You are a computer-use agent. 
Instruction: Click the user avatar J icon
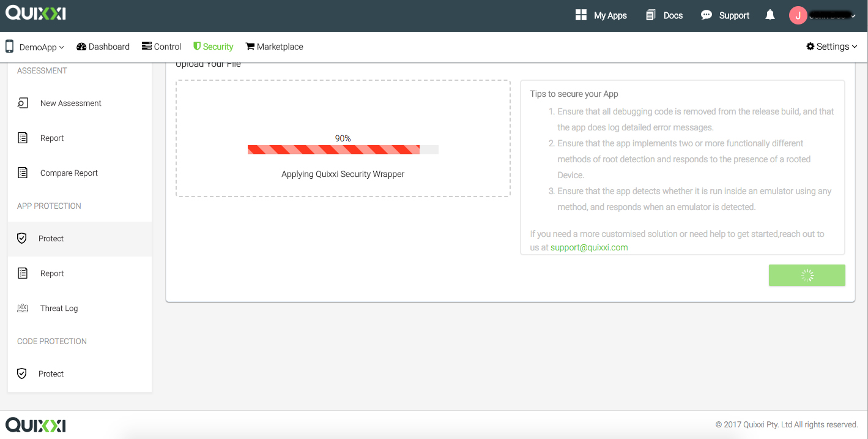click(x=798, y=16)
